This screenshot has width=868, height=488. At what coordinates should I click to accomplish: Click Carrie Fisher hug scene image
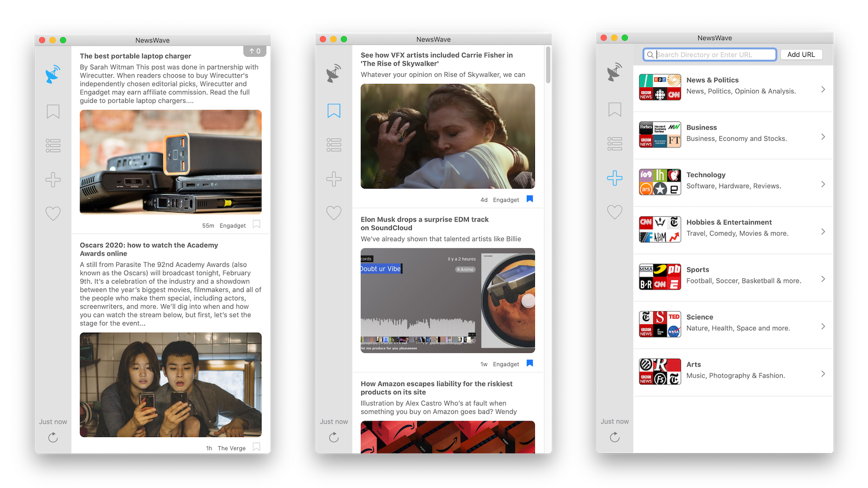(448, 136)
